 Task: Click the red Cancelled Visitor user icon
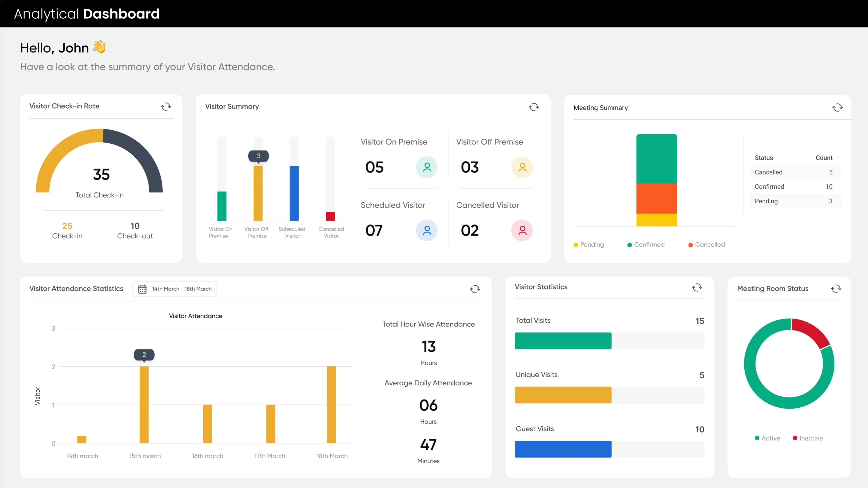point(522,230)
